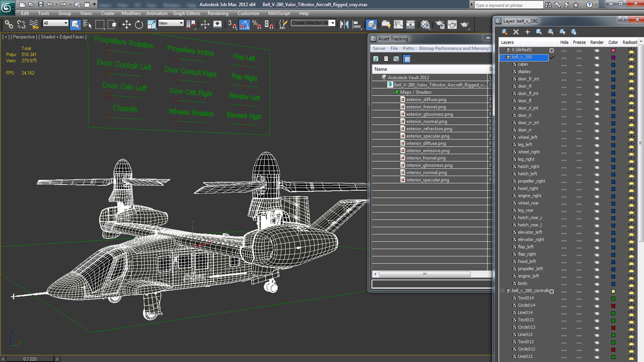Click the Unlink Selection tool
644x362 pixels.
coord(21,24)
